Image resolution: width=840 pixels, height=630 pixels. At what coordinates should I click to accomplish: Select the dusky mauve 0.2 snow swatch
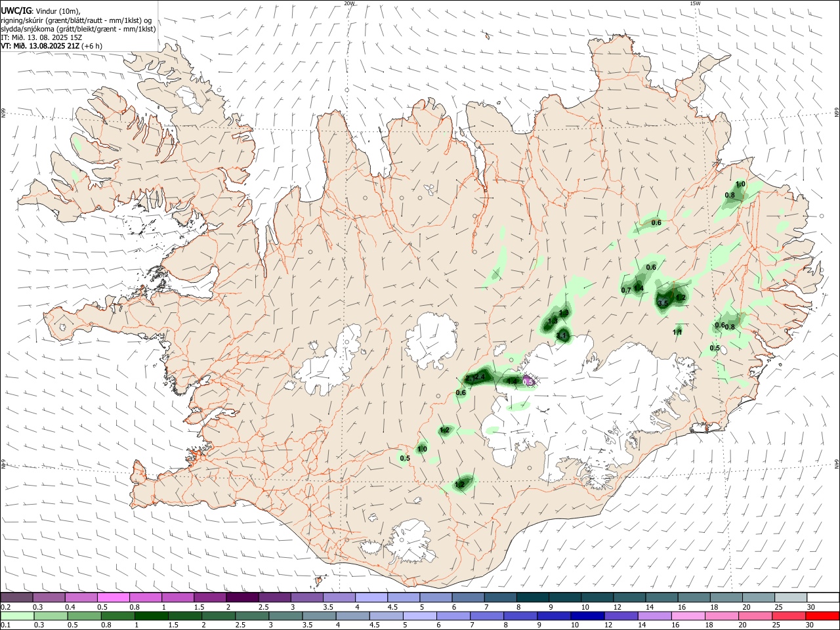click(16, 597)
